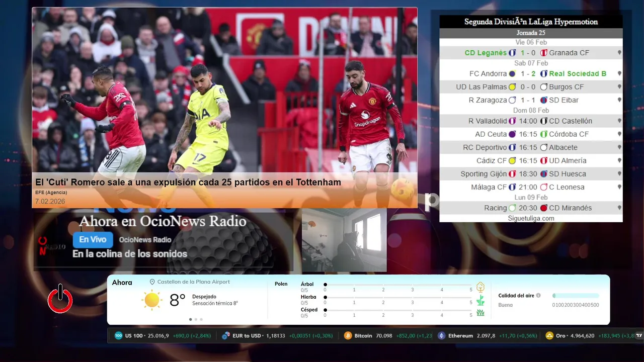The width and height of the screenshot is (644, 362).
Task: Select the first weather carousel dot
Action: (x=190, y=319)
